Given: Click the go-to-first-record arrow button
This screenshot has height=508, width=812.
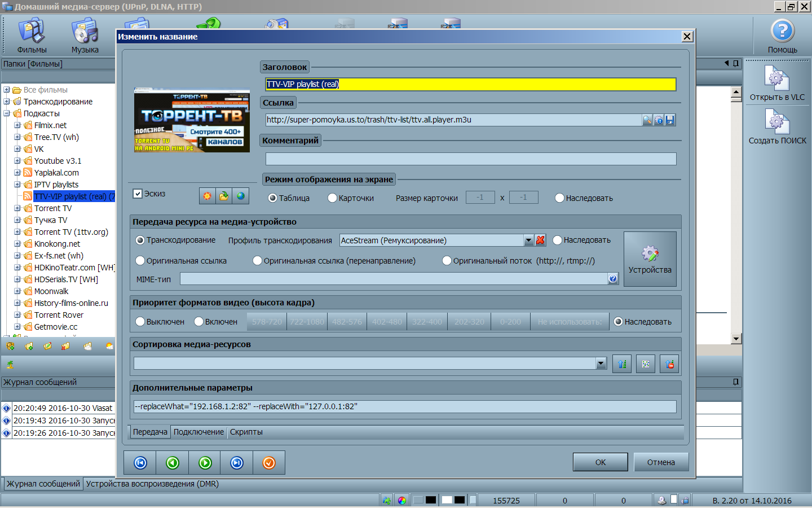Looking at the screenshot, I should click(140, 463).
